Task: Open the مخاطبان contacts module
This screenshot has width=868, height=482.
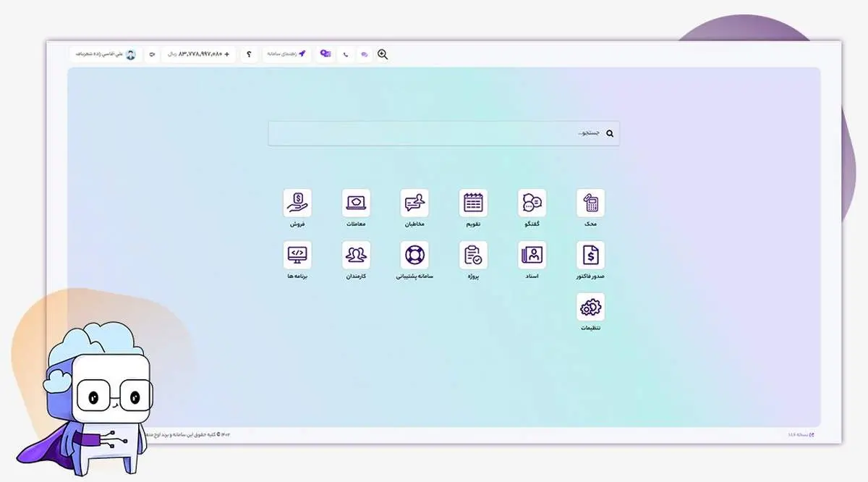Action: (x=414, y=203)
